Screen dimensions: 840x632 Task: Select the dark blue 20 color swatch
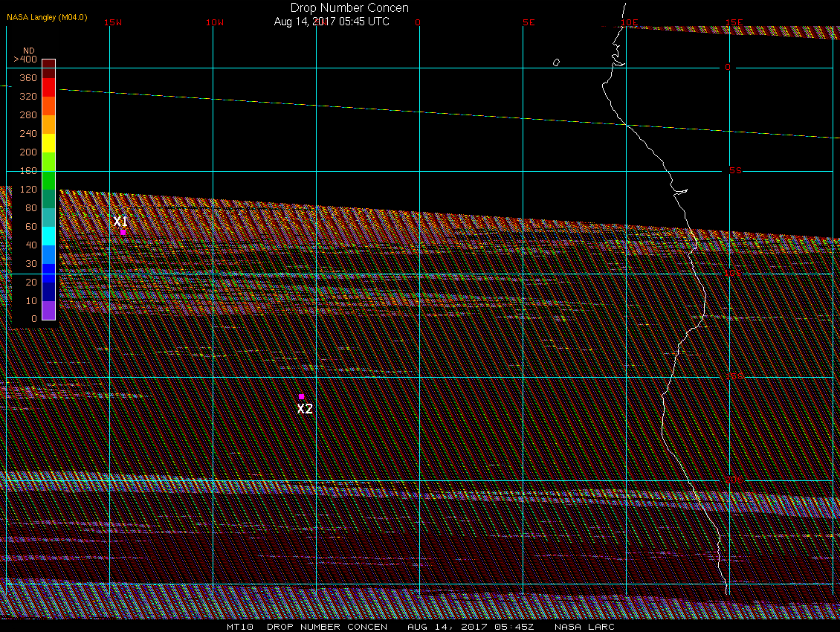point(49,291)
